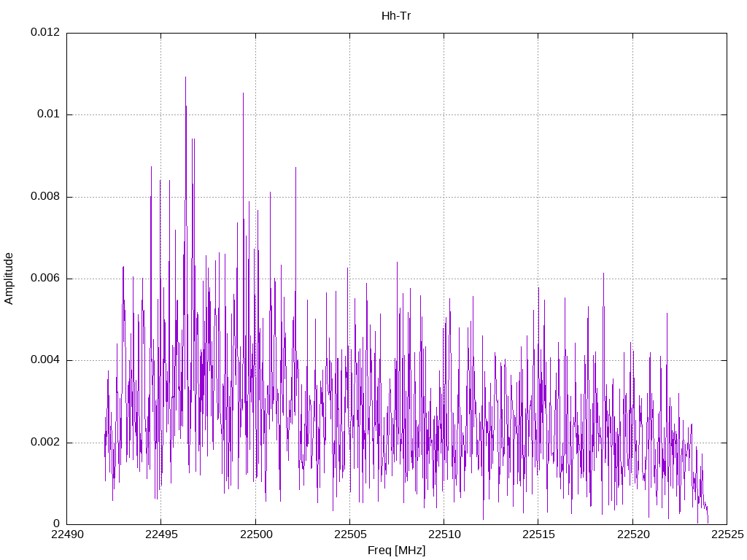Click the x-axis tick label 22520
The width and height of the screenshot is (747, 560).
pyautogui.click(x=632, y=534)
